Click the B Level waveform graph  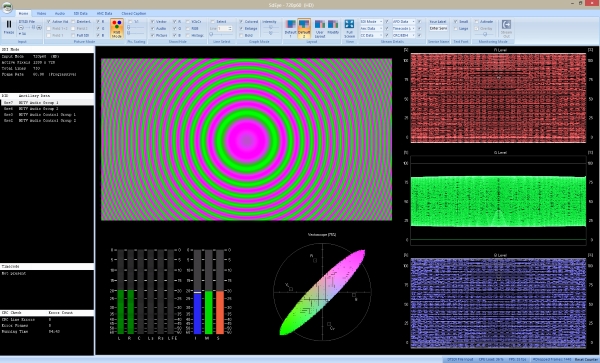coord(498,303)
